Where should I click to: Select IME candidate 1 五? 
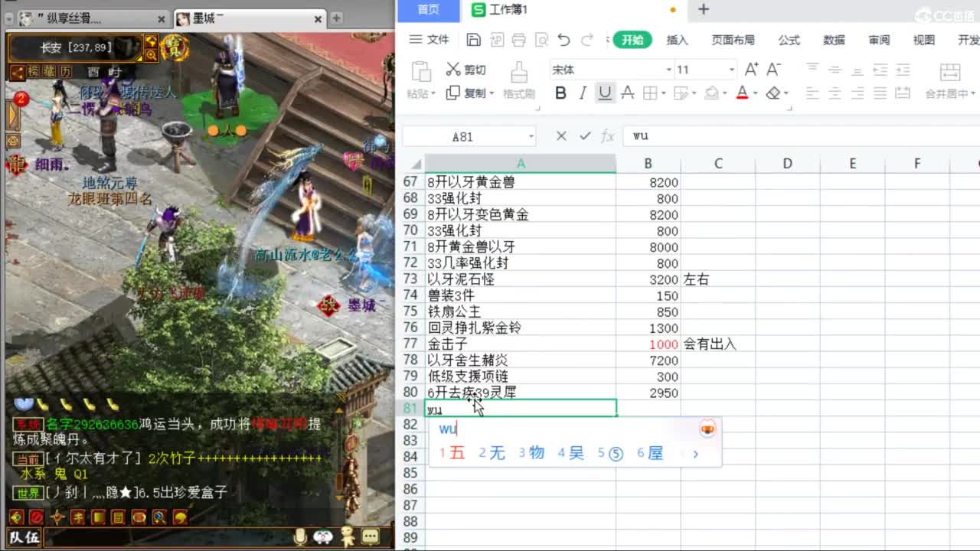[x=452, y=453]
